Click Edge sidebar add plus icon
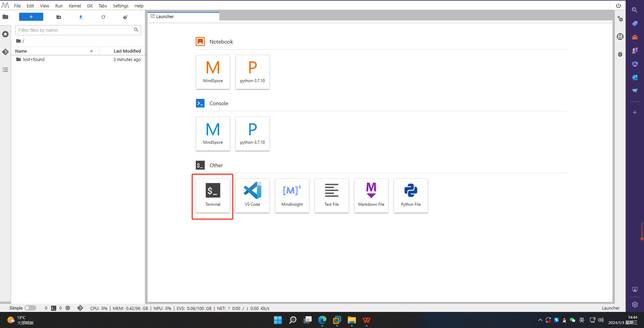 (x=635, y=113)
